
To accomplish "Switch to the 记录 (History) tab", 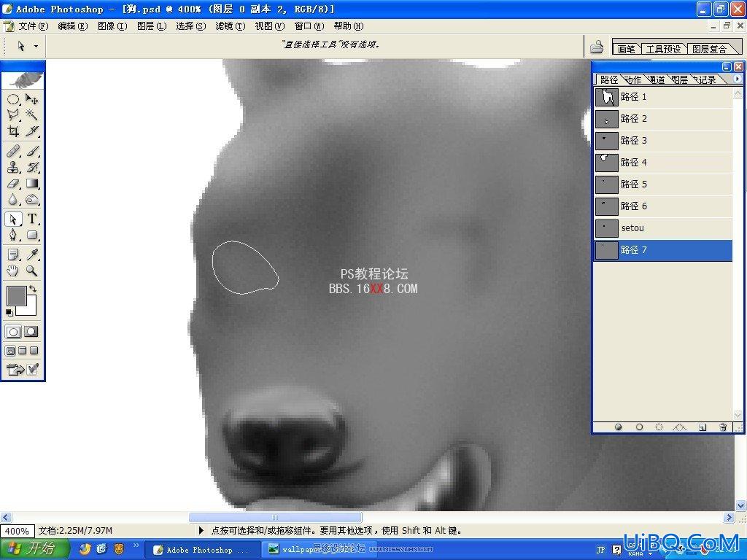I will click(708, 79).
